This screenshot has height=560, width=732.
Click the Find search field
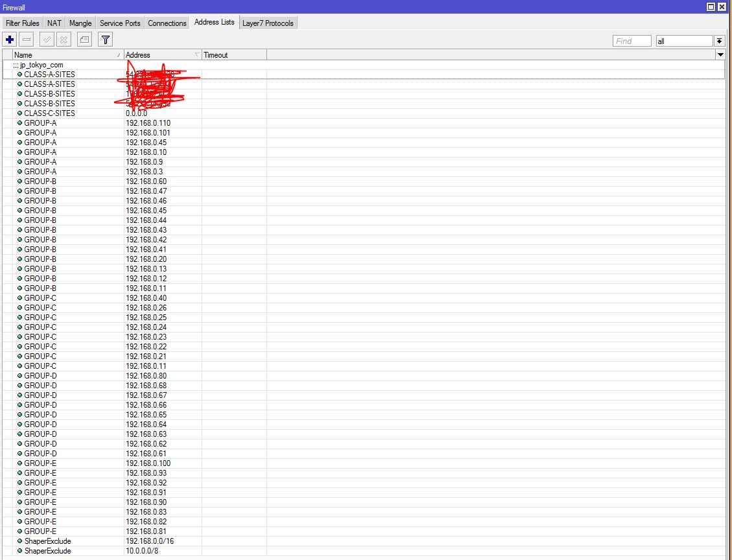[632, 41]
